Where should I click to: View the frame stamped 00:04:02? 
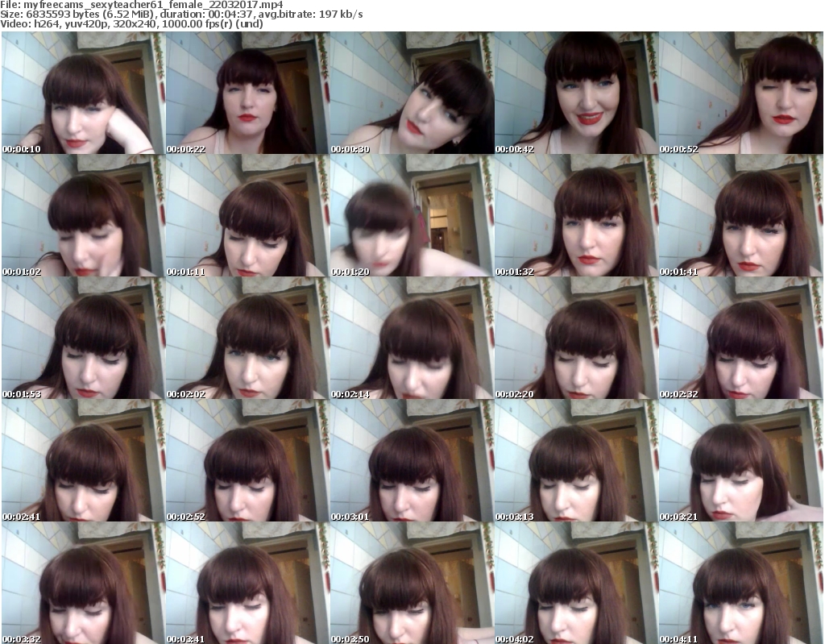(577, 583)
